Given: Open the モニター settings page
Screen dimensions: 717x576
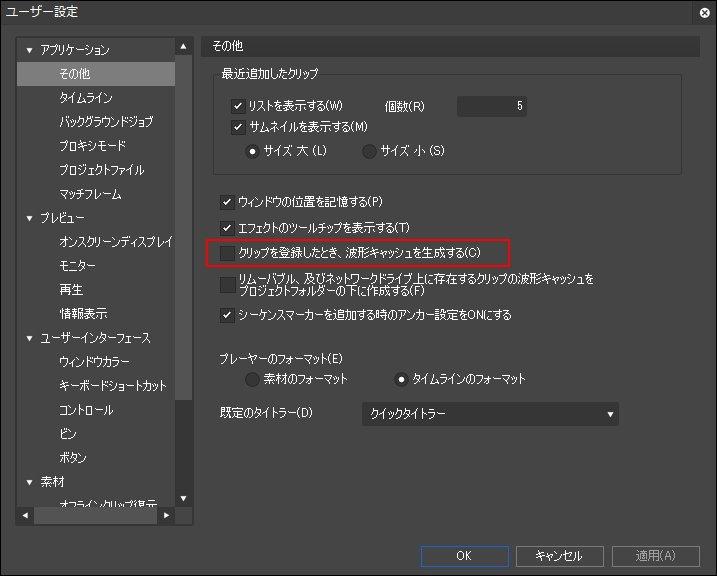Looking at the screenshot, I should coord(77,266).
